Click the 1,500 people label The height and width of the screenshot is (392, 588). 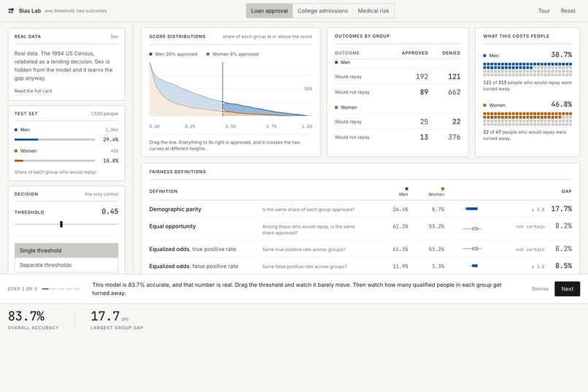pos(104,114)
